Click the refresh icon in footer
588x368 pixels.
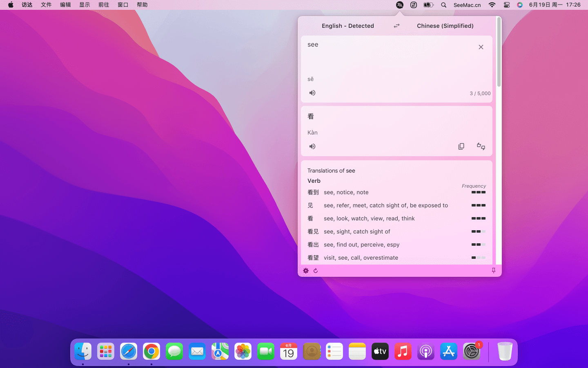coord(316,271)
